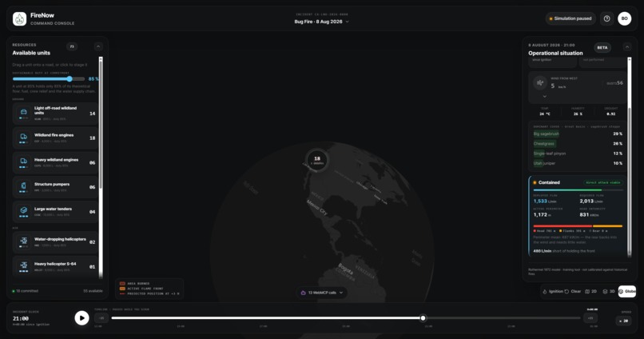Click the Single-leaf pinyon cover row
The image size is (644, 339).
point(578,154)
